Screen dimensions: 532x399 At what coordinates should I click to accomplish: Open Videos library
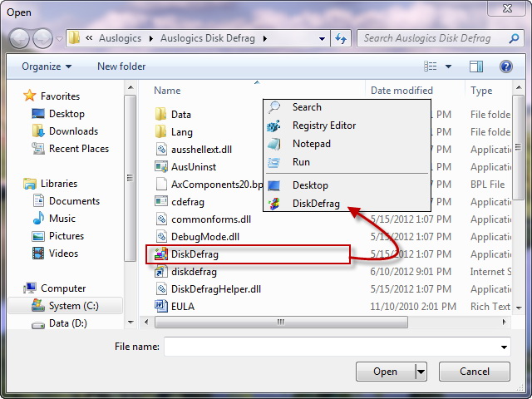tap(55, 254)
